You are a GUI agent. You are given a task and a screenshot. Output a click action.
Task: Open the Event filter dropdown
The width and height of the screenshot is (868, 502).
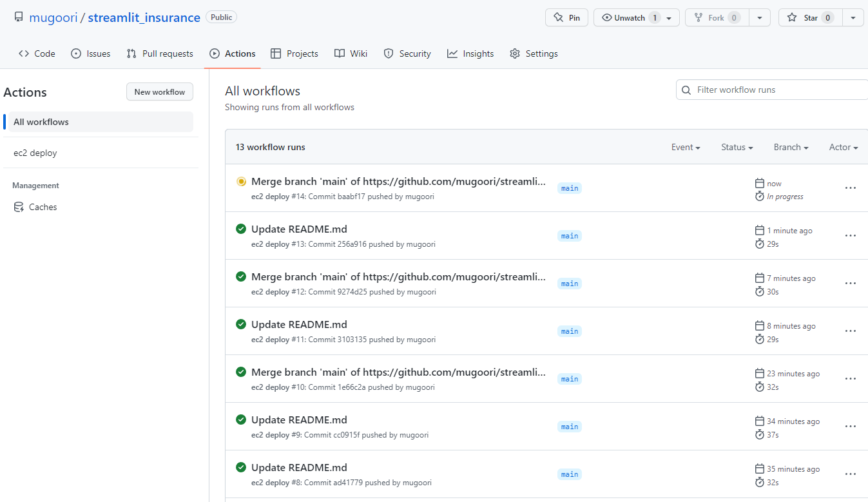coord(685,147)
